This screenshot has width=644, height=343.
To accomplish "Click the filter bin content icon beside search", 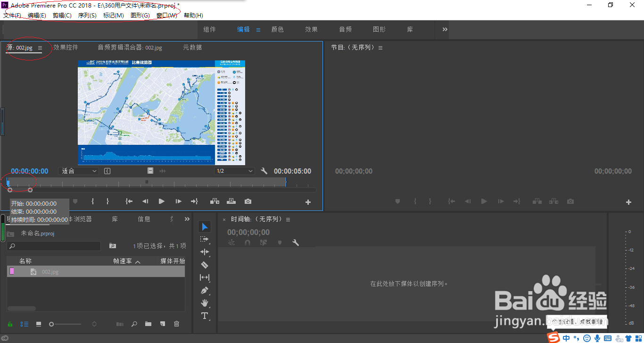I will [113, 246].
